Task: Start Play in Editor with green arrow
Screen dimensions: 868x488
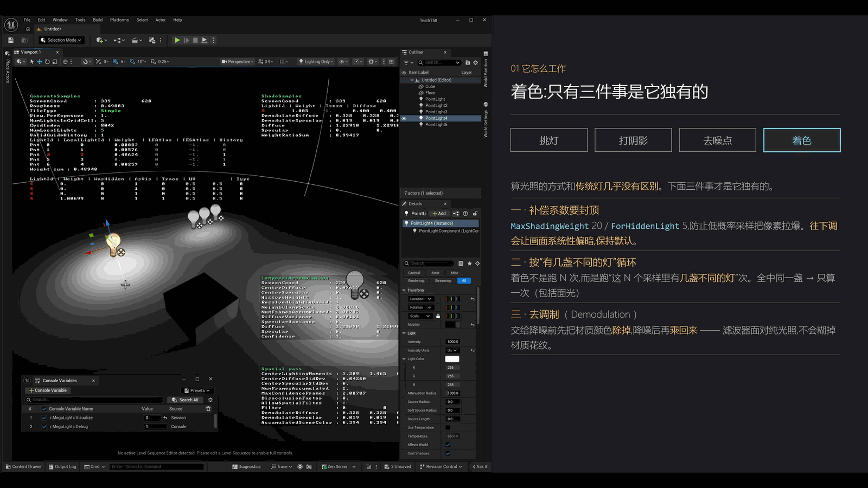Action: click(177, 40)
